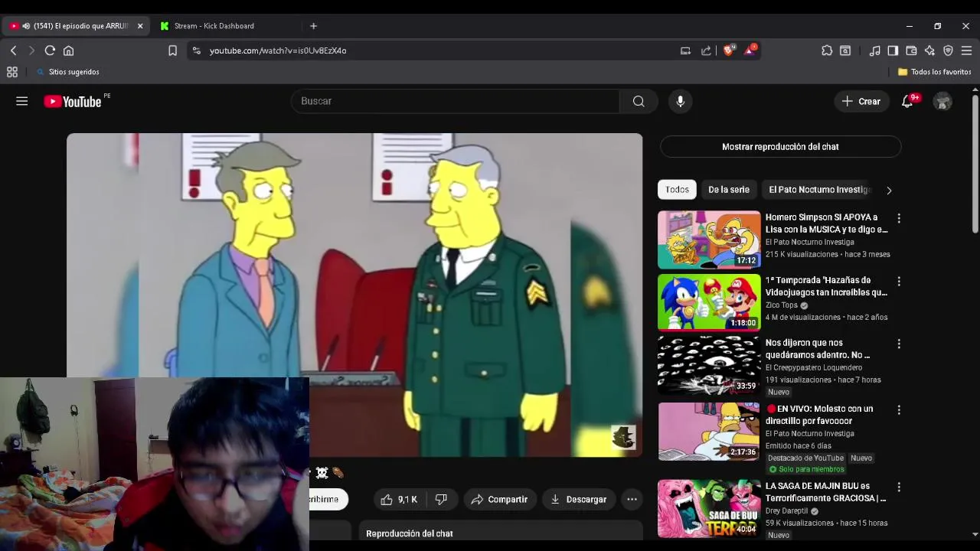This screenshot has width=980, height=551.
Task: Select El Pato Nocturno Investiga chip
Action: point(820,190)
